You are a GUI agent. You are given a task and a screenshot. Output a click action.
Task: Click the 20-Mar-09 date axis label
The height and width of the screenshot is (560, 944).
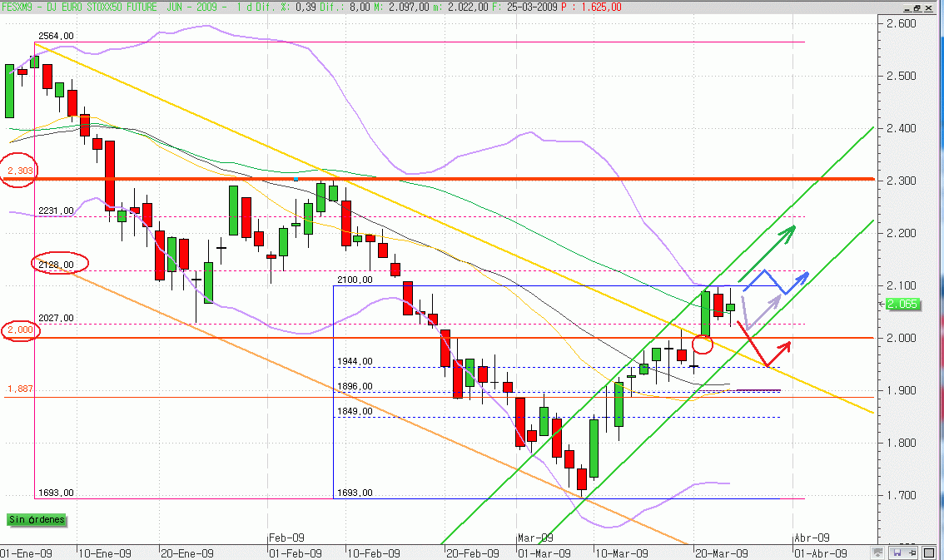(722, 553)
